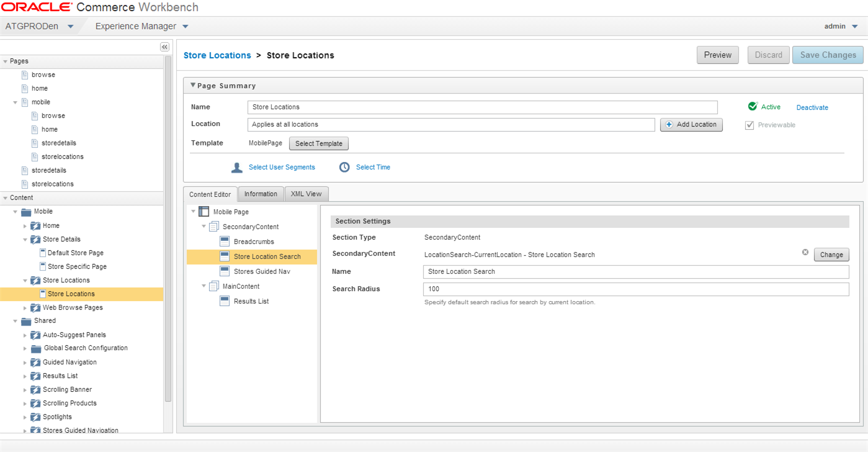Click the collection icon beside 'Web Browse Pages'

pos(35,307)
